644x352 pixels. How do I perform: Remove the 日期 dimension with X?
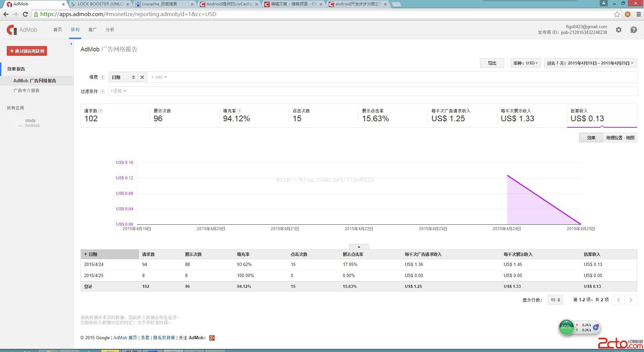pos(142,77)
